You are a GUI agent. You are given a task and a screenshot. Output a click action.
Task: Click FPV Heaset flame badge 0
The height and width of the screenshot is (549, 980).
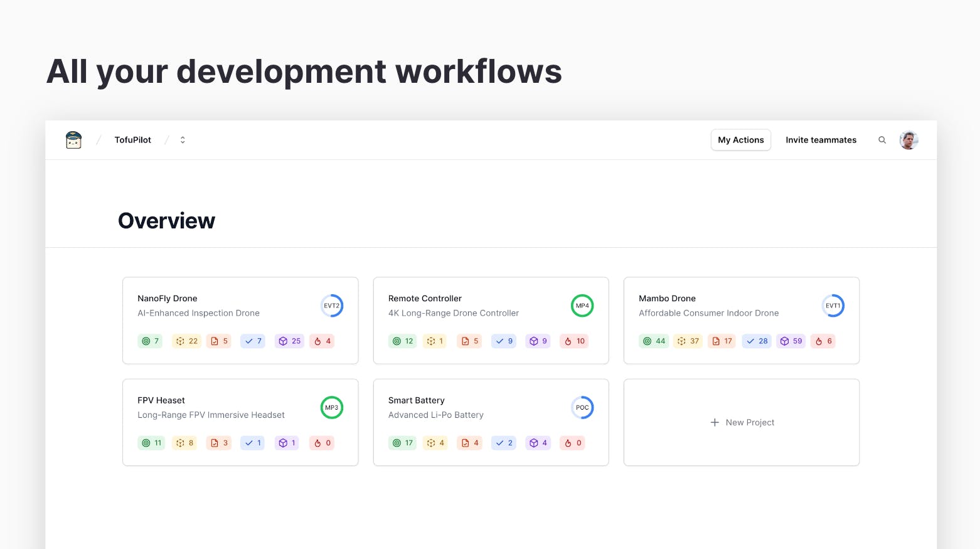(322, 443)
